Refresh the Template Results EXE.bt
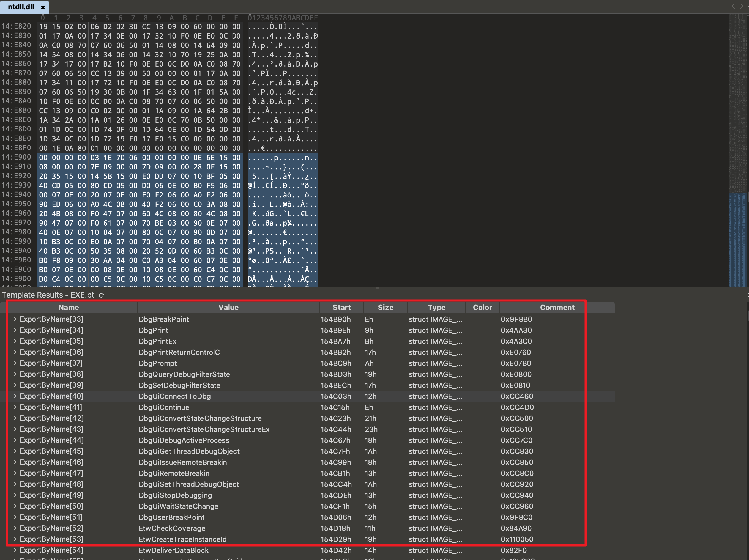The width and height of the screenshot is (749, 560). click(101, 295)
